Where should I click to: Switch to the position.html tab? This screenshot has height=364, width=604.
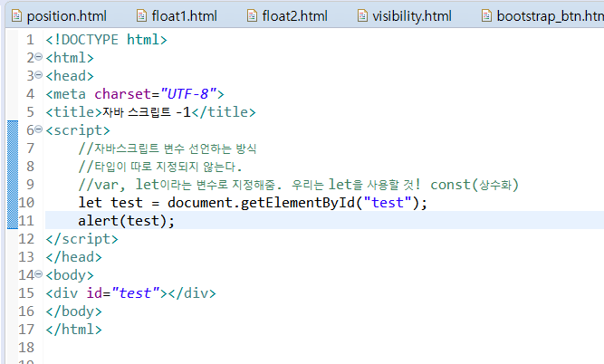coord(60,16)
